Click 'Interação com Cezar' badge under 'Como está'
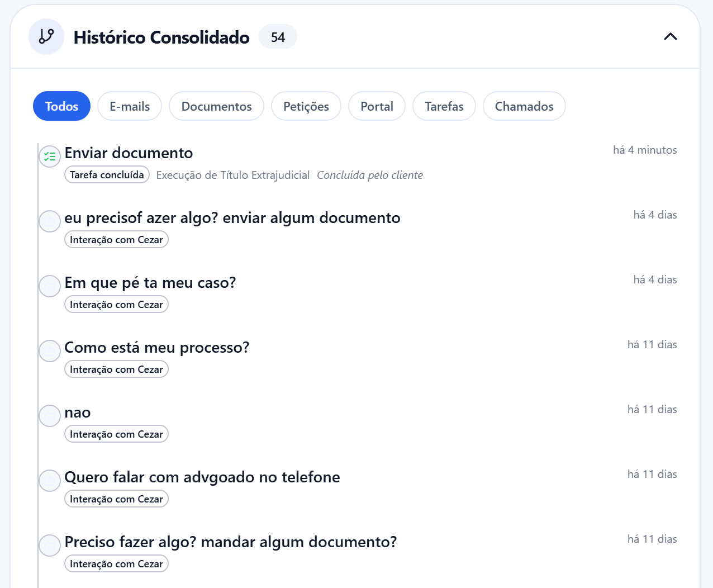 coord(116,369)
